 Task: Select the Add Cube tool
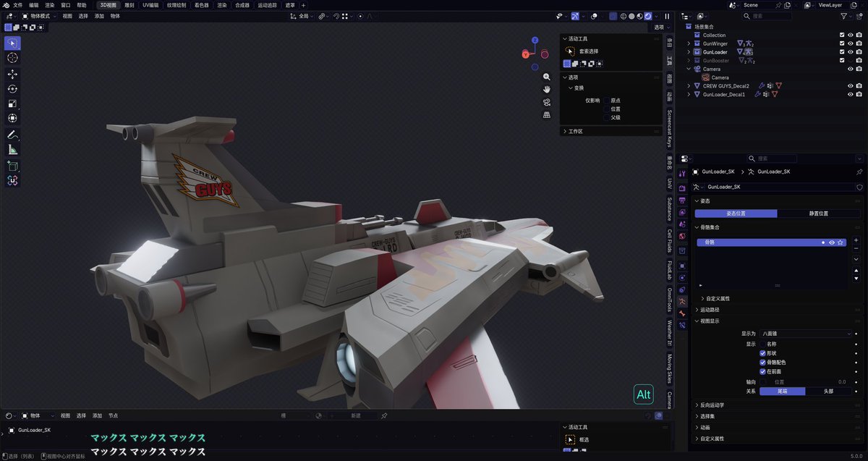point(12,166)
